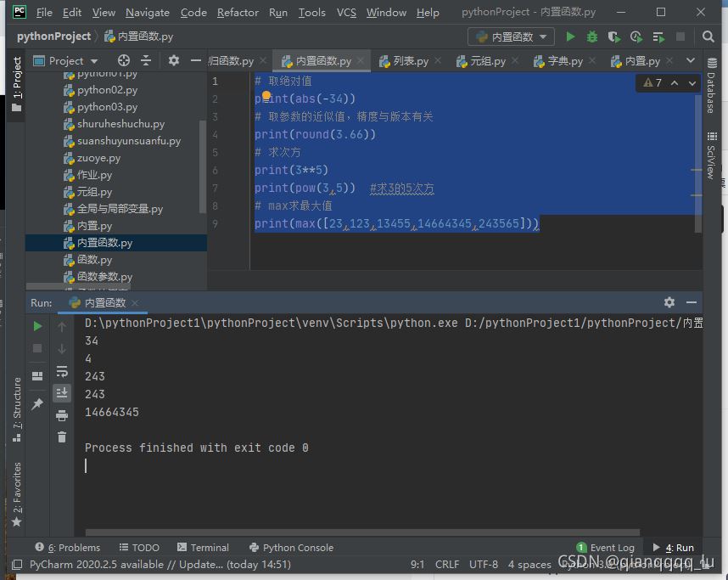Open the 内置函数 run configuration dropdown

point(511,37)
